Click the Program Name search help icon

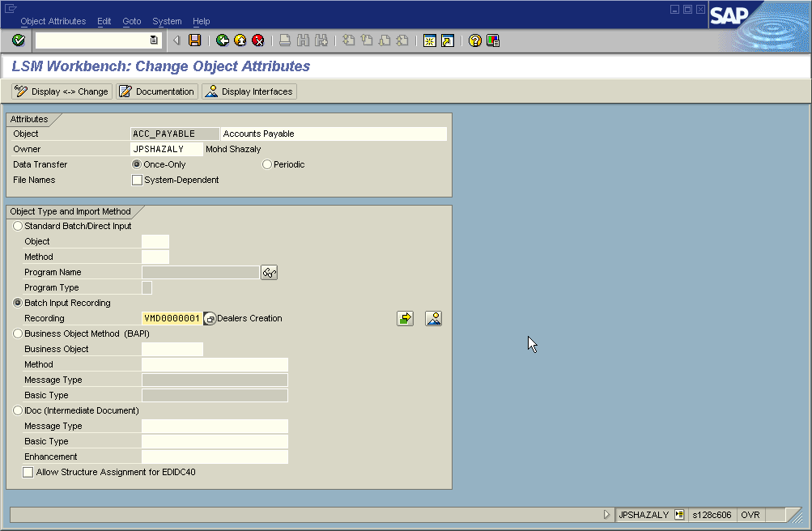tap(269, 272)
